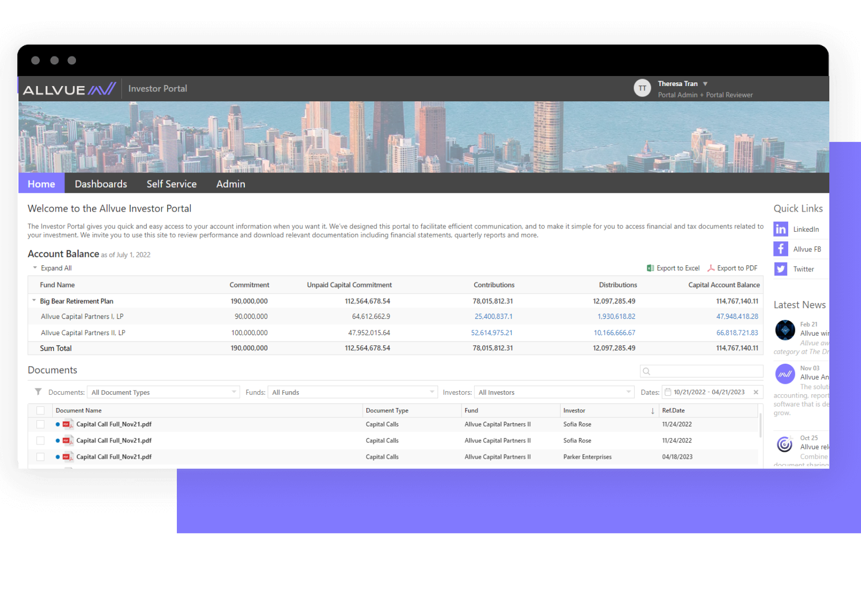Click the search magnifier icon

(646, 371)
